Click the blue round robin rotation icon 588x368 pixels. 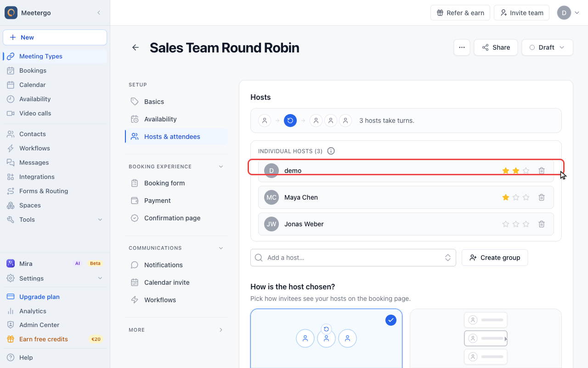(290, 121)
